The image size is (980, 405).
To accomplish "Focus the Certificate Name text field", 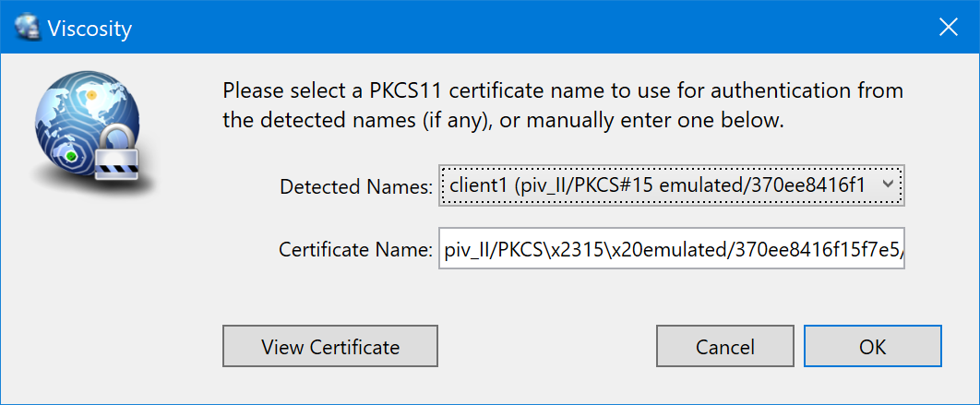I will pyautogui.click(x=671, y=248).
